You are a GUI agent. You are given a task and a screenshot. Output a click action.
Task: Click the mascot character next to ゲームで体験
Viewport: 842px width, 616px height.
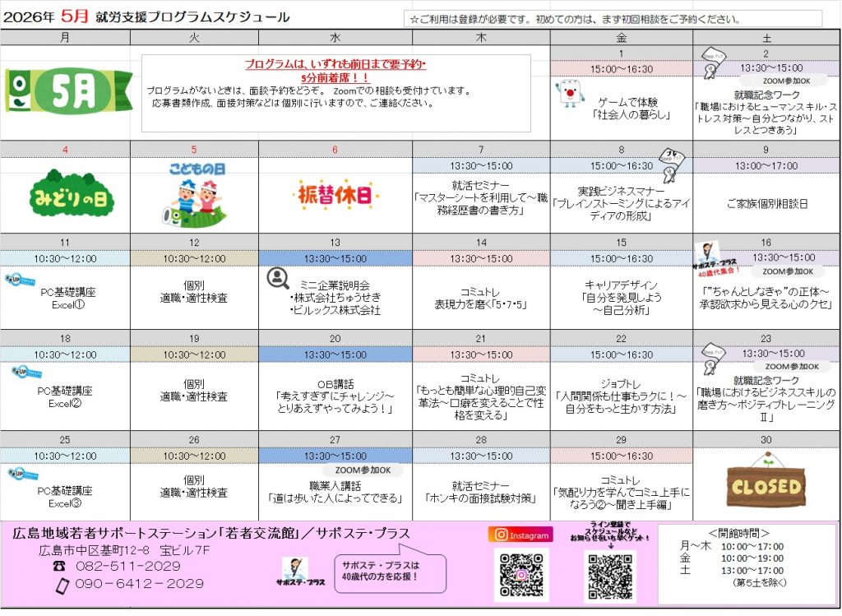[570, 95]
